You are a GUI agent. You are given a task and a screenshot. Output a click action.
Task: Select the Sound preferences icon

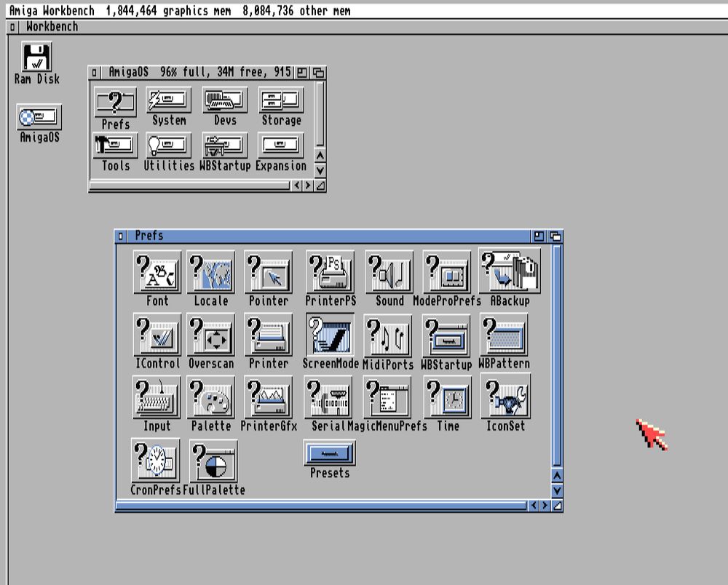[x=389, y=272]
